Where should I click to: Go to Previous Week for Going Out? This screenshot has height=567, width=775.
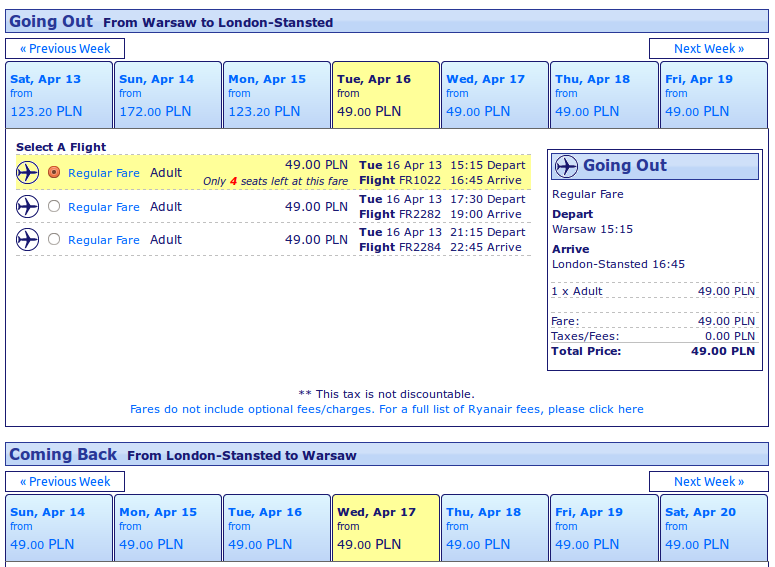[65, 48]
